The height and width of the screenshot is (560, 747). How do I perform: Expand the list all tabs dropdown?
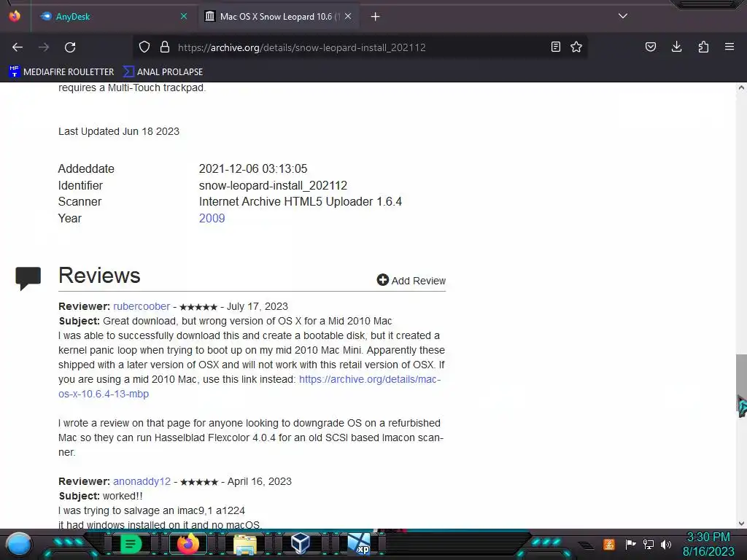[x=623, y=16]
